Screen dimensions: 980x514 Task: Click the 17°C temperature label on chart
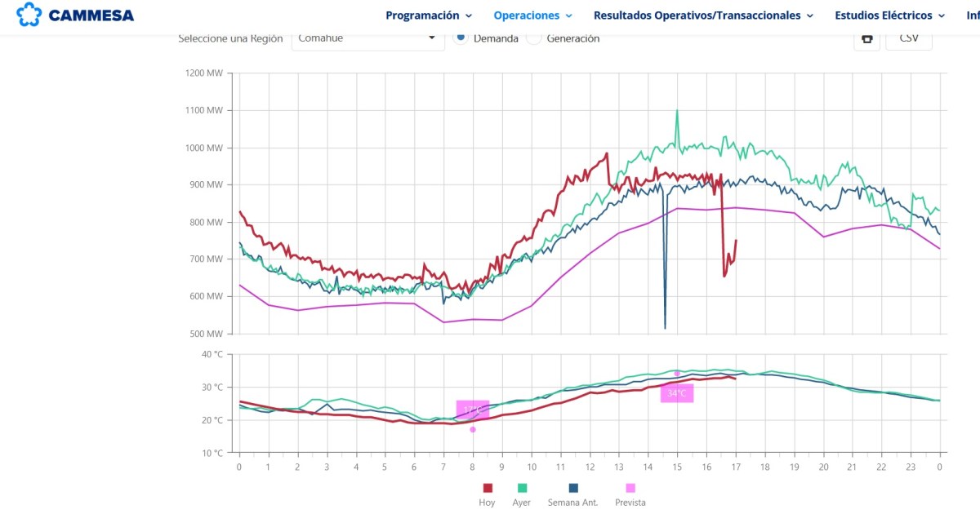tap(472, 410)
